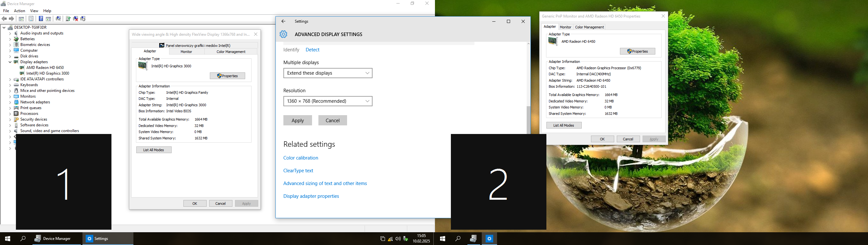Open the volume speaker tray icon
Image resolution: width=868 pixels, height=245 pixels.
pyautogui.click(x=398, y=239)
